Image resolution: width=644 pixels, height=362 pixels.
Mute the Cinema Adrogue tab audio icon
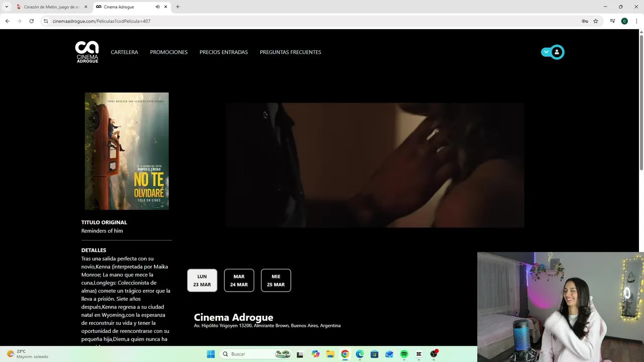[x=157, y=7]
